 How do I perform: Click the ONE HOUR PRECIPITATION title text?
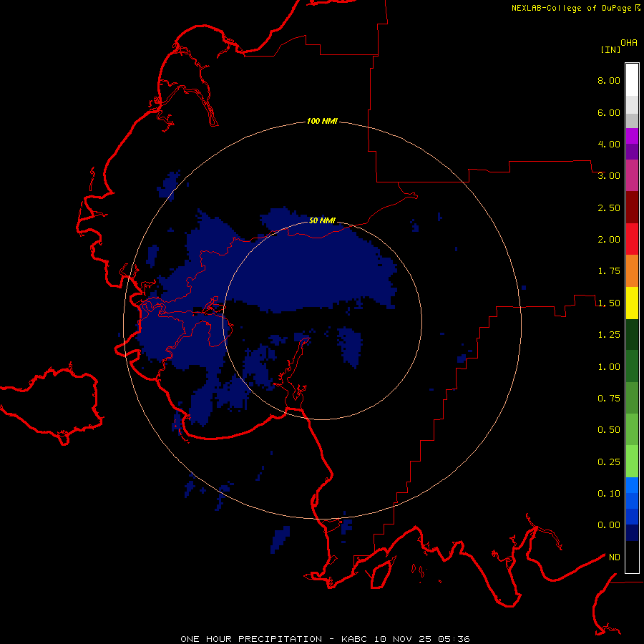251,639
